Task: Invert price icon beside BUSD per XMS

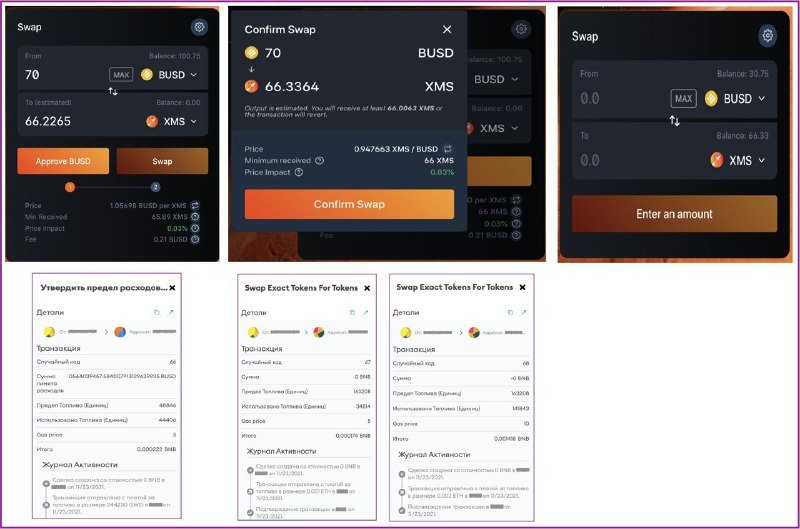Action: (195, 206)
